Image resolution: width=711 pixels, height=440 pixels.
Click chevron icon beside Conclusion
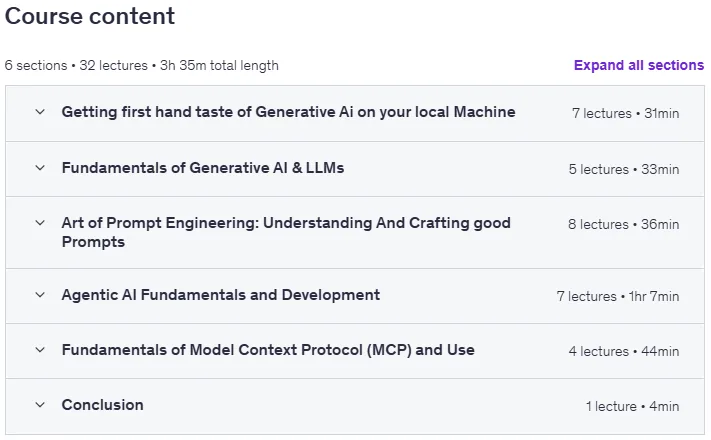pyautogui.click(x=40, y=405)
